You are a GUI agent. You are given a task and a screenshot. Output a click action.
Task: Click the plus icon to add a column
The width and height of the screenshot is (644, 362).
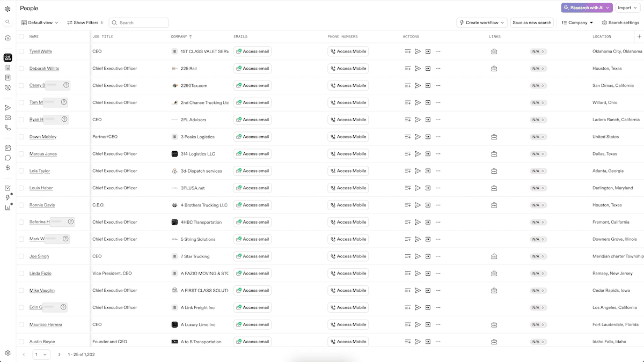coord(639,36)
